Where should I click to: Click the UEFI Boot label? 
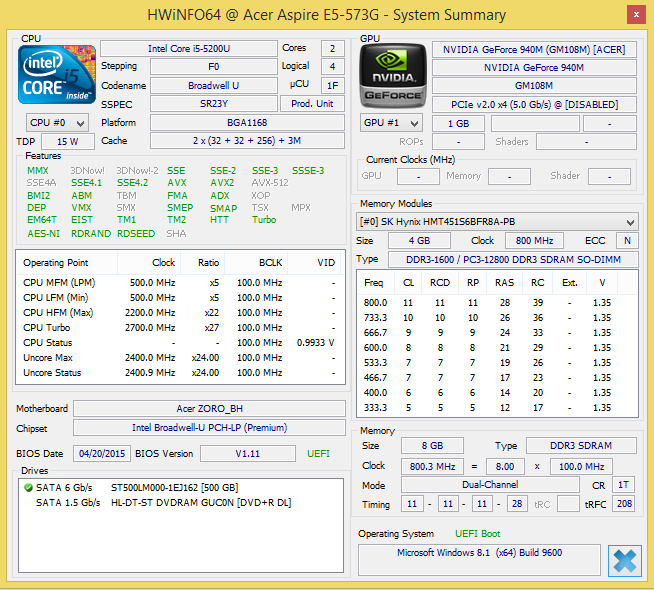pos(478,534)
